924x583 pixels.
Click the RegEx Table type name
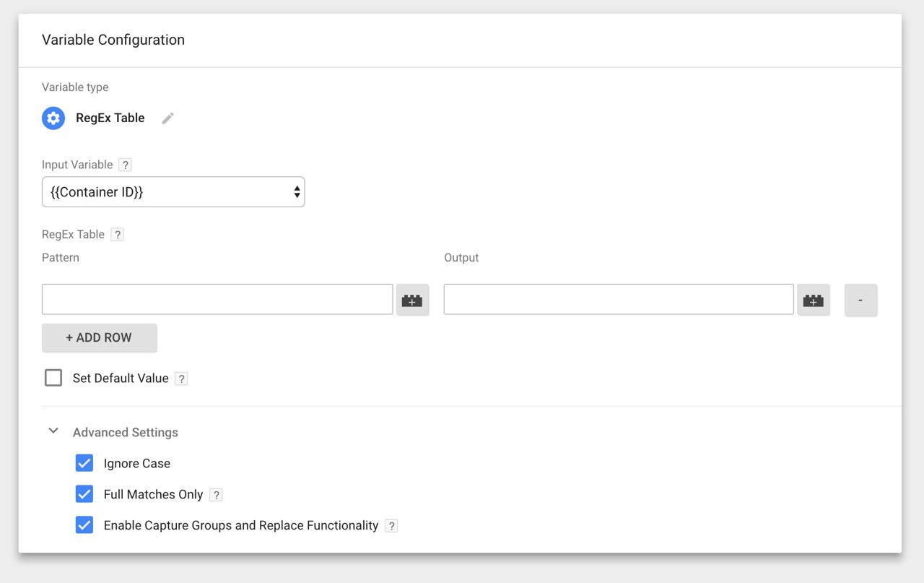(x=110, y=118)
